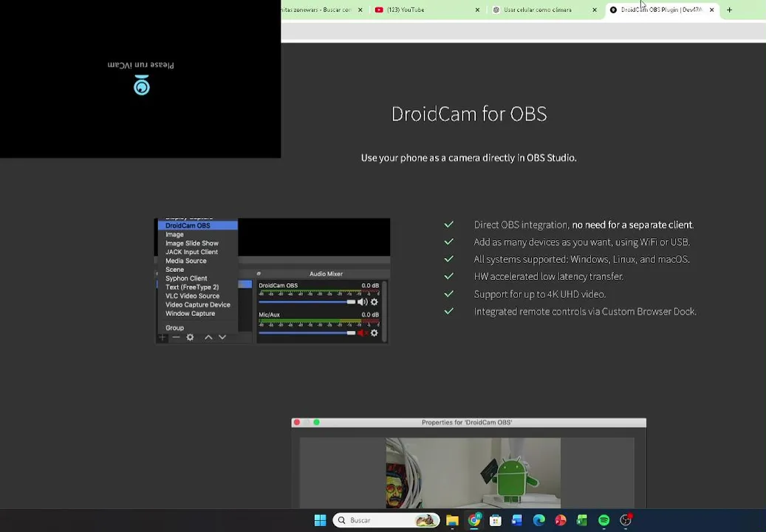Open the red PowerPoint icon in the taskbar
The image size is (766, 532).
click(561, 520)
